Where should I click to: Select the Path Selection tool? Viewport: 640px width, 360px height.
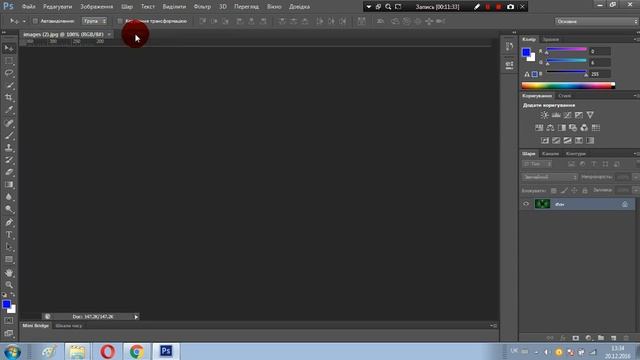9,247
